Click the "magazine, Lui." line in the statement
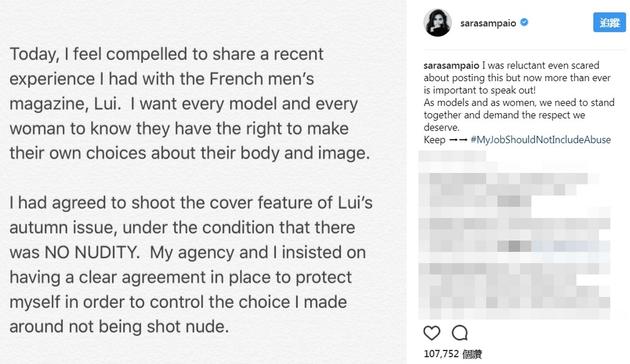This screenshot has height=364, width=630. point(65,104)
